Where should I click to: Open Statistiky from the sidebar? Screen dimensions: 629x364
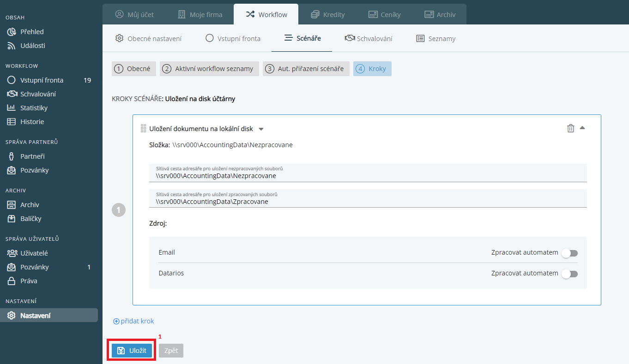(x=34, y=108)
